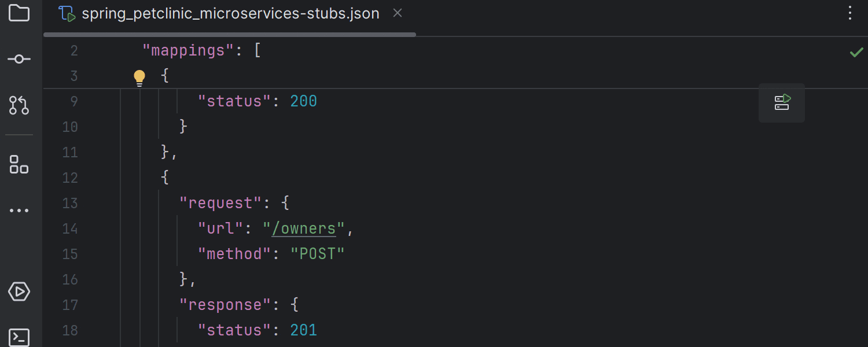Place cursor on status value 201

(303, 331)
